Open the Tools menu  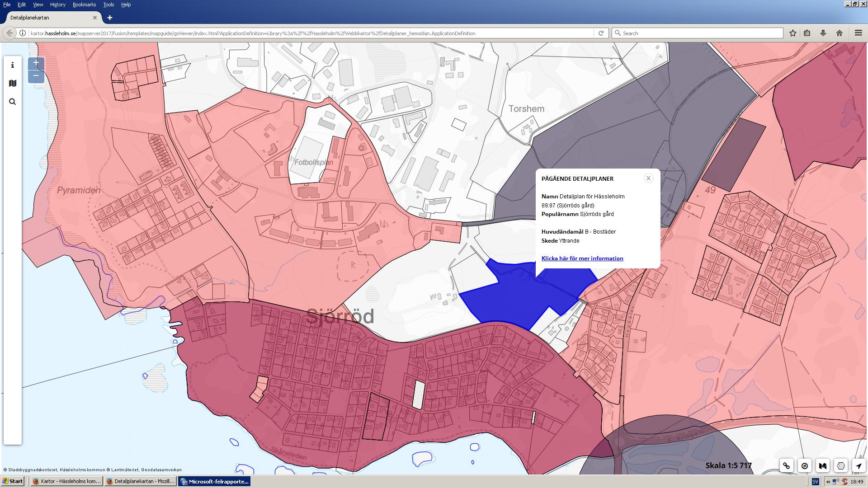pos(108,5)
